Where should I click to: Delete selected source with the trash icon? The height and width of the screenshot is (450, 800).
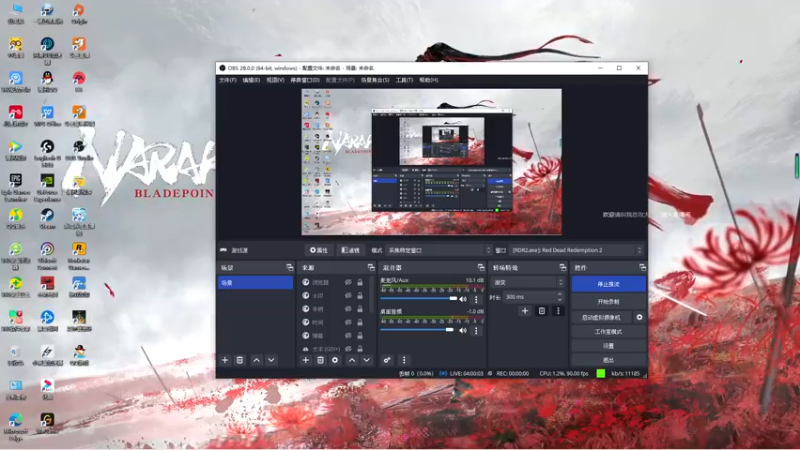point(320,360)
